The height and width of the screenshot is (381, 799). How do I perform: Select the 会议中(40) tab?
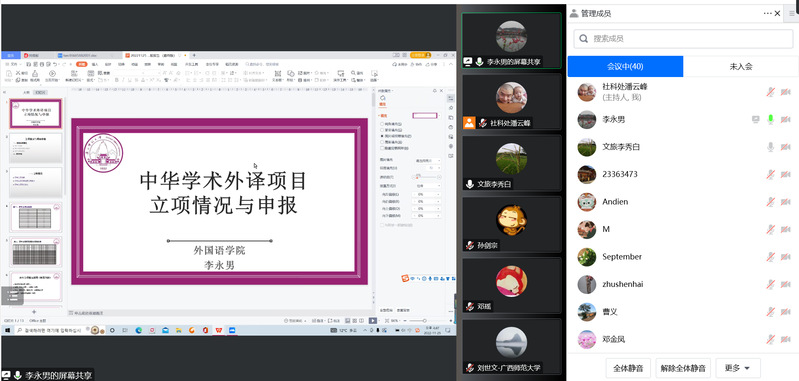tap(625, 67)
